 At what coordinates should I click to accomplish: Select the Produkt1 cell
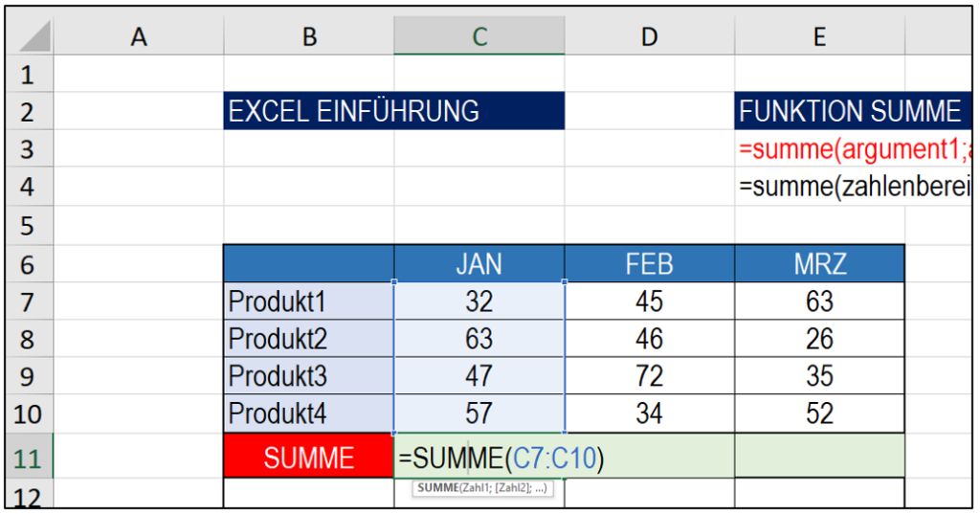(309, 302)
